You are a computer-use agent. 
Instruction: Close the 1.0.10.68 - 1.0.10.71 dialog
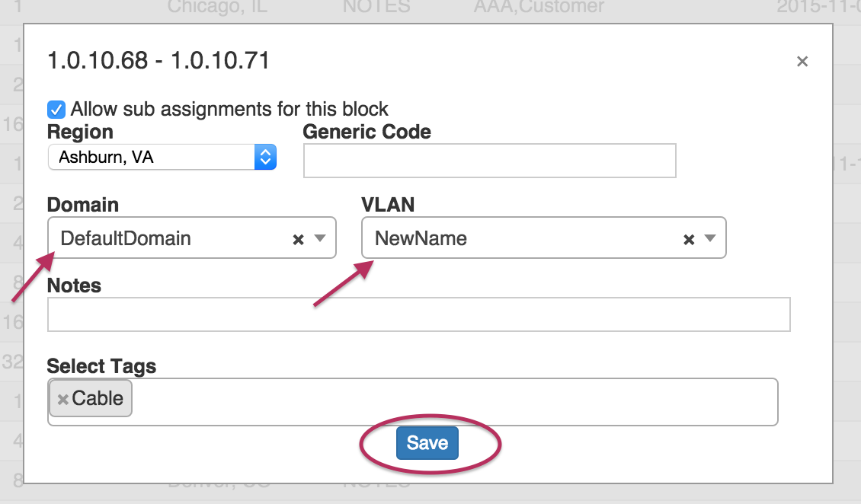coord(802,62)
